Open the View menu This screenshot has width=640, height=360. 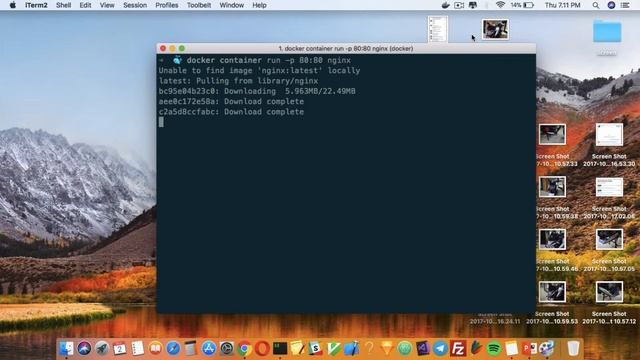pyautogui.click(x=107, y=5)
